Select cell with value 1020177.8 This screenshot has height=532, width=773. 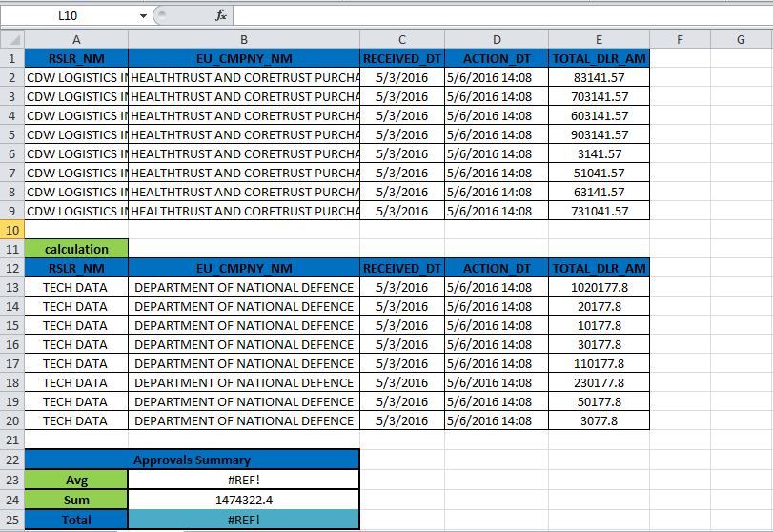point(599,287)
